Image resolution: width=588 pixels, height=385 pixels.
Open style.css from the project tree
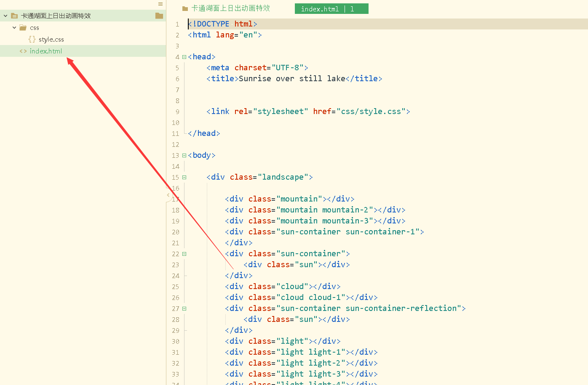click(51, 40)
